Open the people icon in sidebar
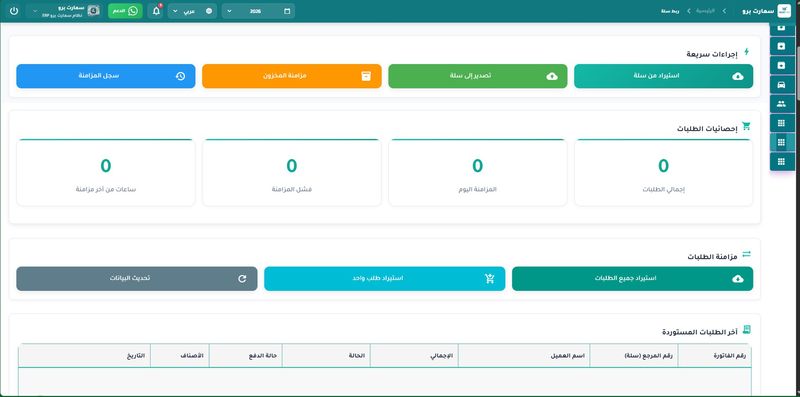The height and width of the screenshot is (397, 800). click(x=781, y=104)
